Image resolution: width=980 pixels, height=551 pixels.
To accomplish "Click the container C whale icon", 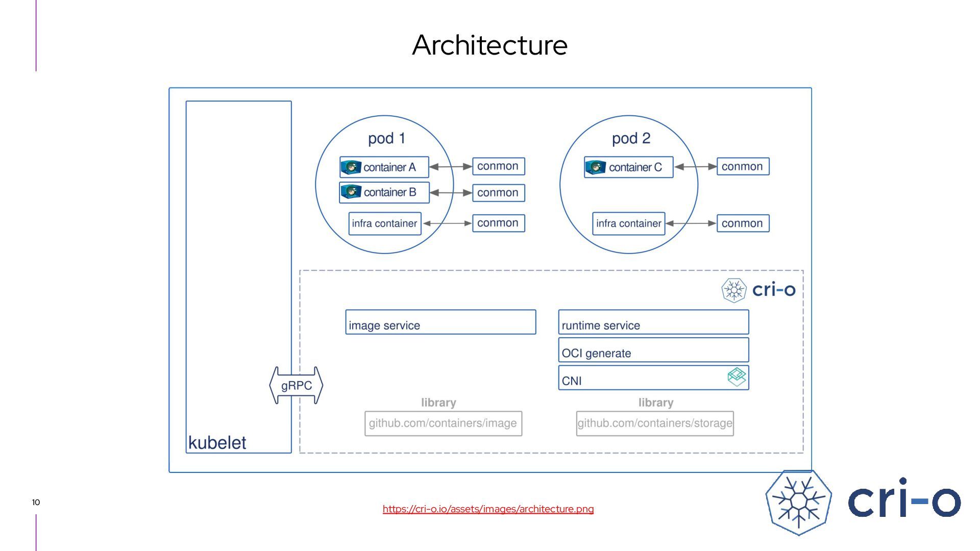I will 595,167.
